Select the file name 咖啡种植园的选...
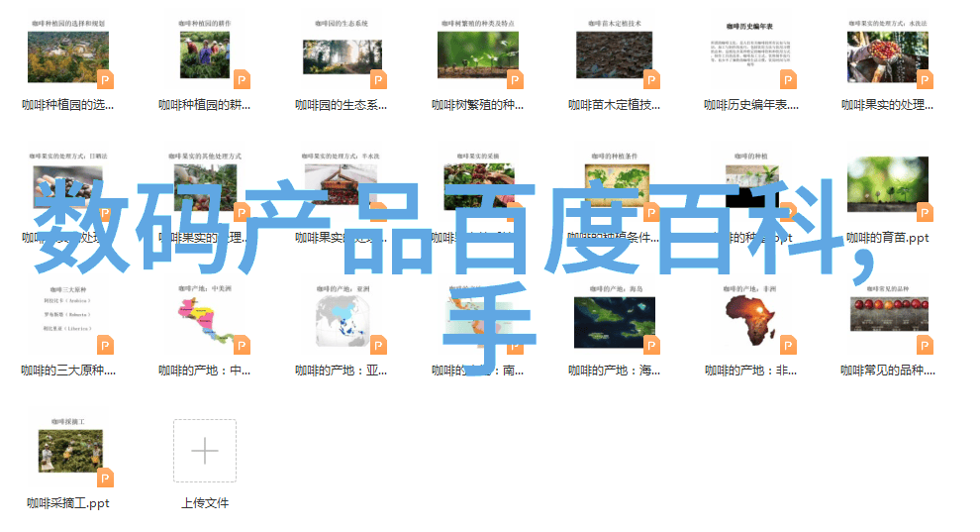 coord(67,105)
